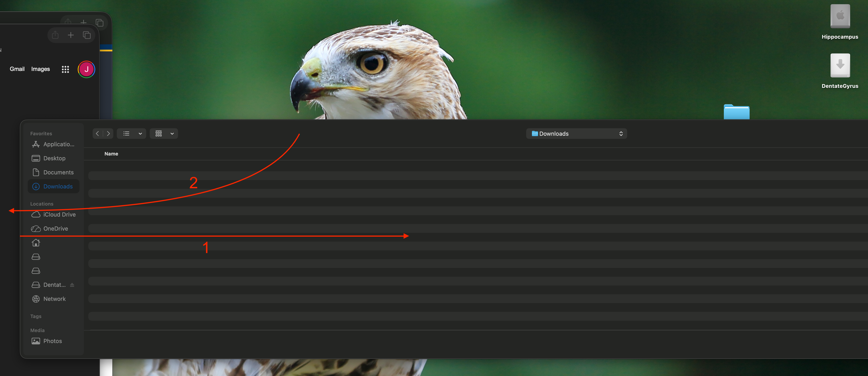Show browser tab overview icon
This screenshot has height=376, width=868.
tap(86, 35)
